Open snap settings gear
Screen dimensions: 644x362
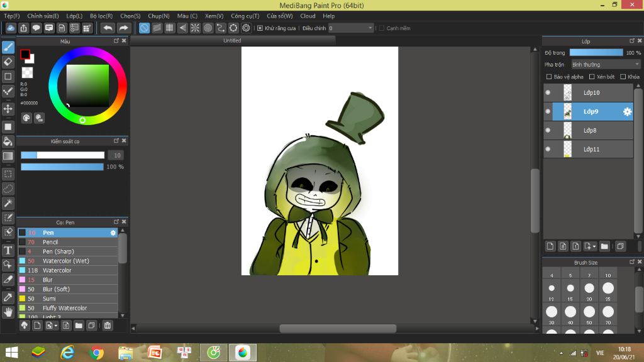(246, 28)
